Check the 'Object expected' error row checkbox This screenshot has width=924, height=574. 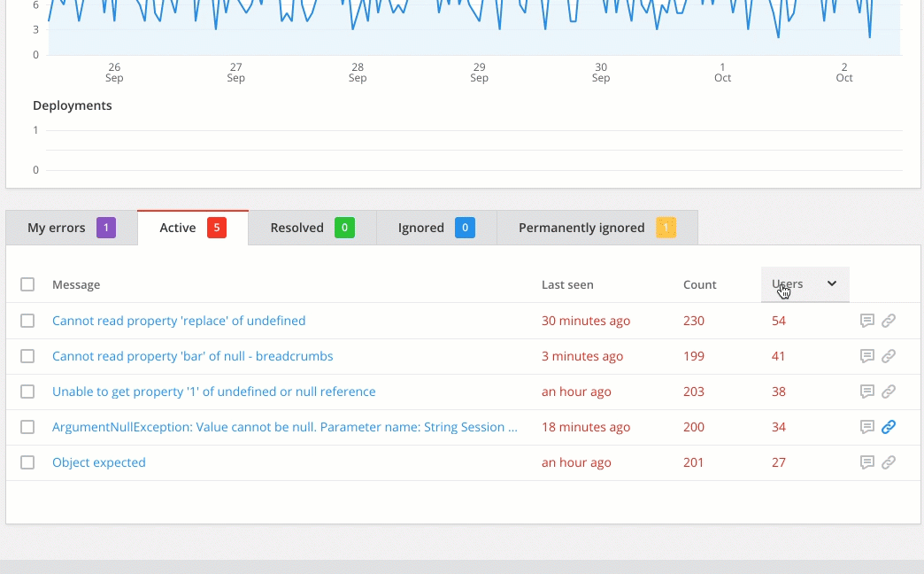(27, 462)
